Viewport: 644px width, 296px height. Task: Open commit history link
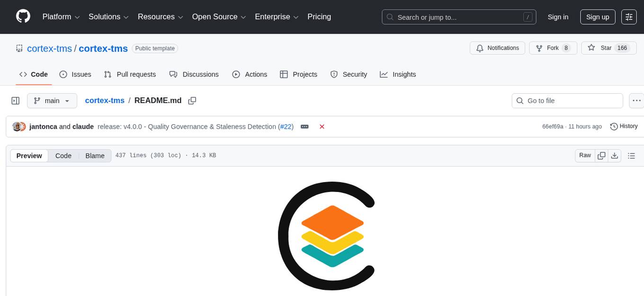624,126
